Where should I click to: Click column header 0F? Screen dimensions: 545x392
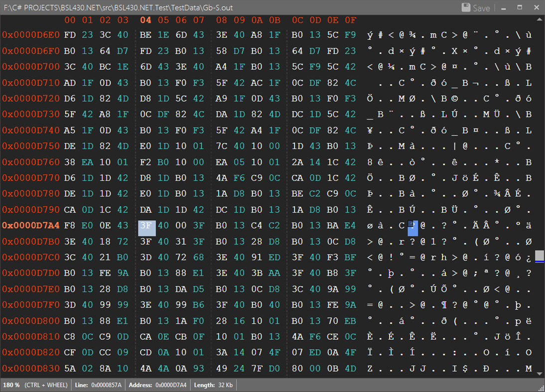coord(350,20)
